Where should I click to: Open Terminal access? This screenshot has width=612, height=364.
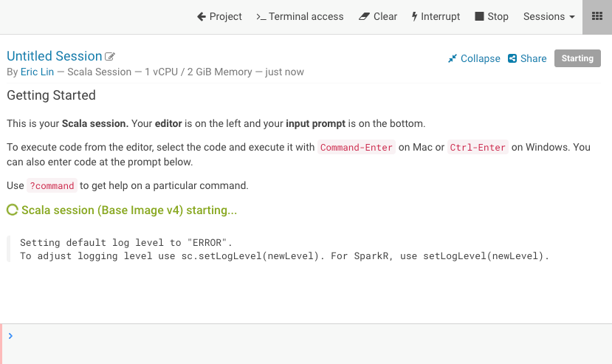coord(300,16)
